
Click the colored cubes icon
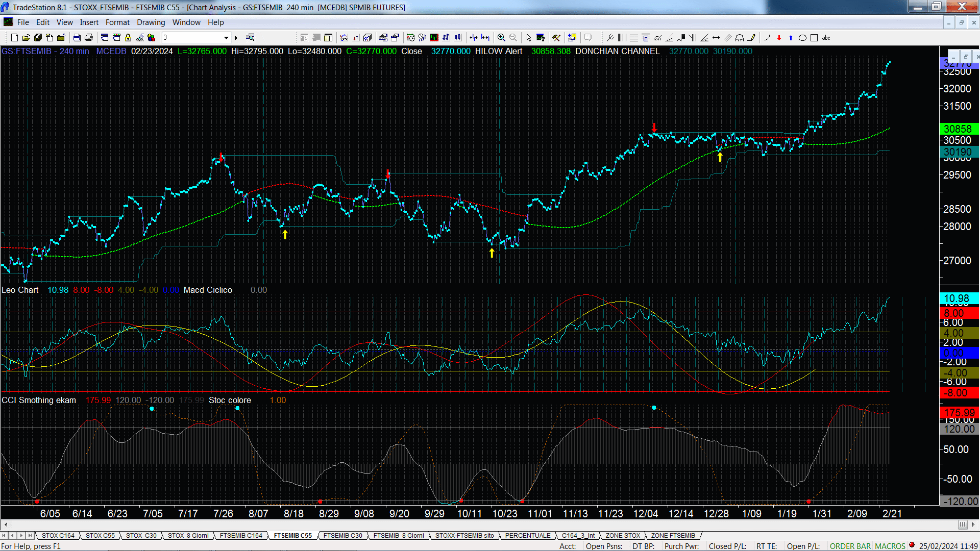pos(151,37)
